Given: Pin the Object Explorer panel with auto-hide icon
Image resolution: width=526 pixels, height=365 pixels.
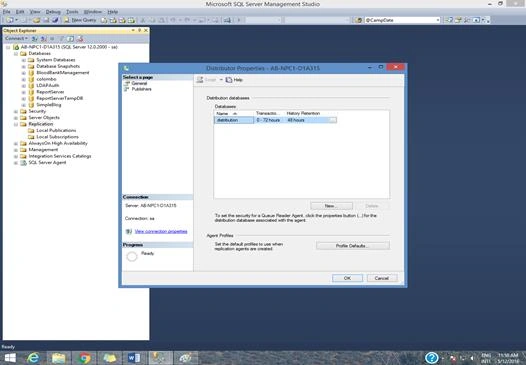Looking at the screenshot, I should point(139,31).
